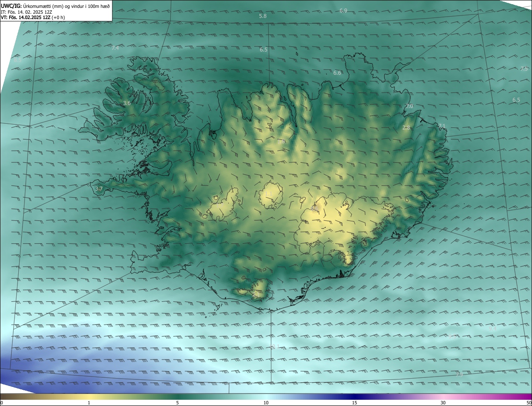Click the 7.4 value label
532x406 pixels.
click(115, 48)
